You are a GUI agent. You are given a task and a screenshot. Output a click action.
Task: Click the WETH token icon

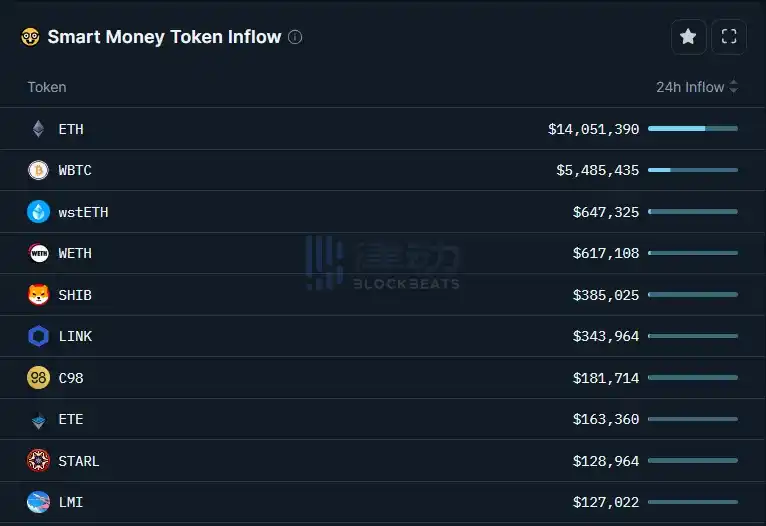[38, 253]
